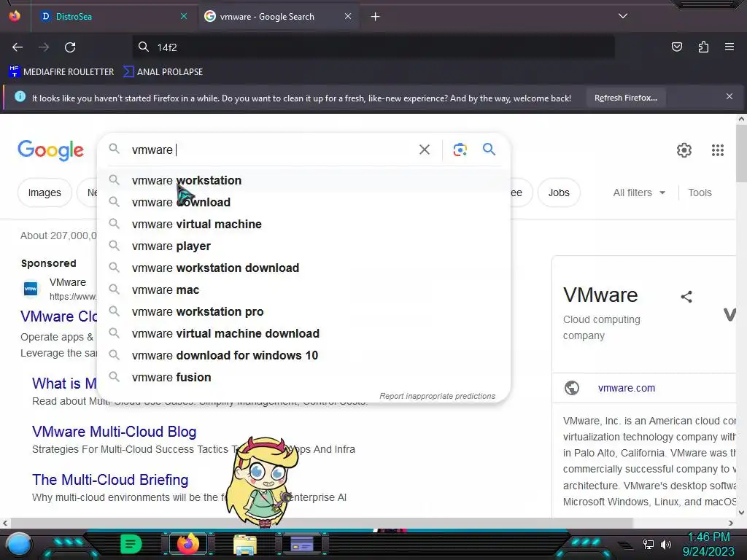Screen dimensions: 747x560
Task: Open the green notes app on taskbar
Action: click(x=131, y=544)
